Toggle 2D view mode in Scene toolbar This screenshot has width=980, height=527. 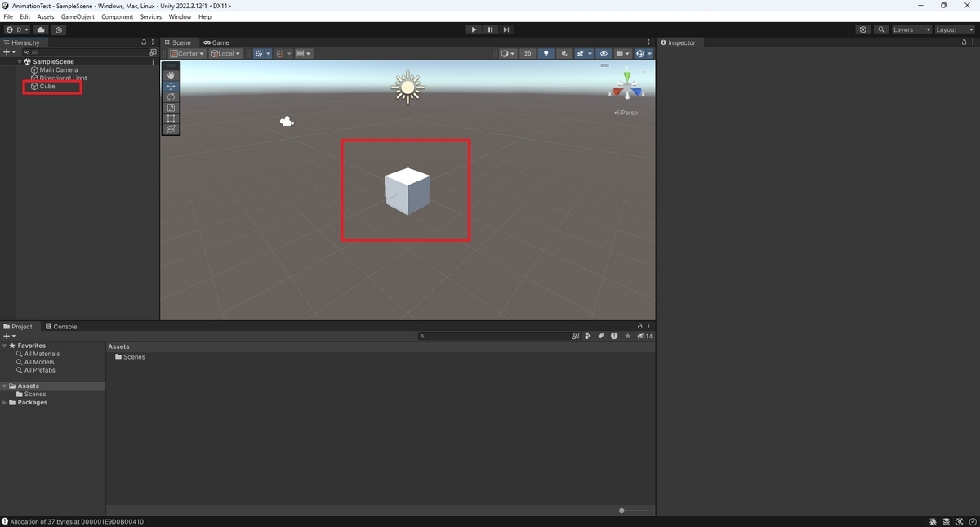coord(528,53)
